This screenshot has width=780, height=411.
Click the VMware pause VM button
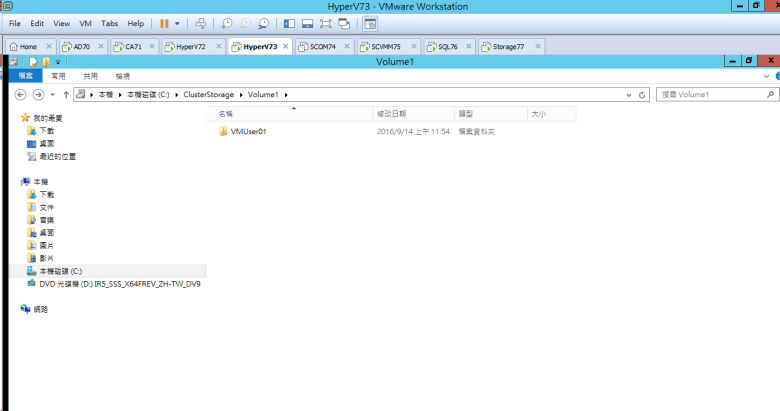164,23
